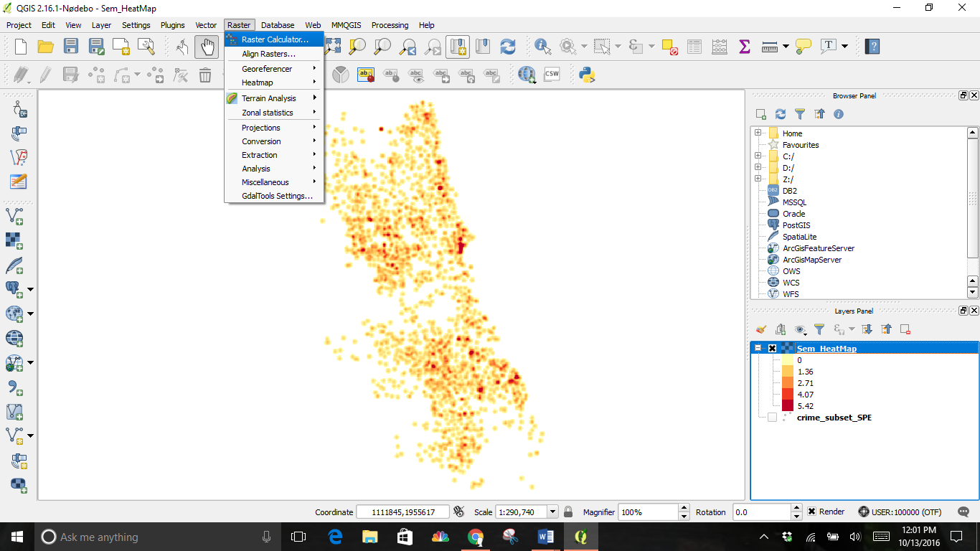Open the Python console from the toolbar
Image resolution: width=980 pixels, height=551 pixels.
(587, 75)
